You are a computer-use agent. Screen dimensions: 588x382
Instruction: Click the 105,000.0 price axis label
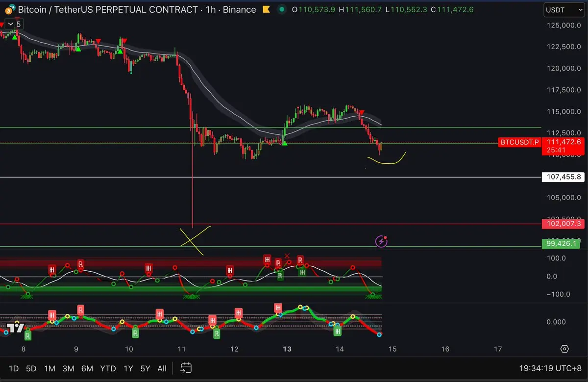pyautogui.click(x=563, y=198)
